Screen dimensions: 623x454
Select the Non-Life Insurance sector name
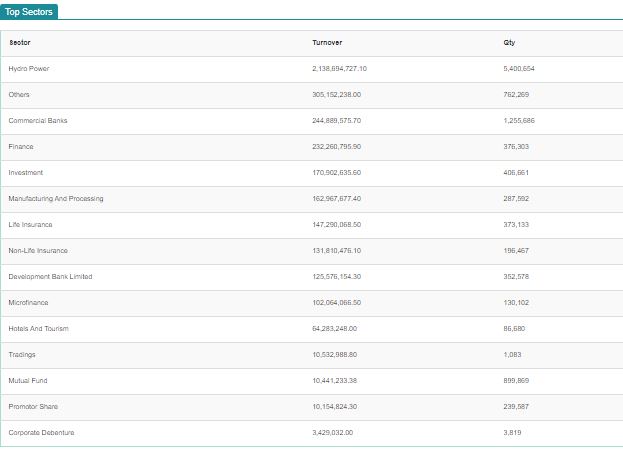(38, 250)
